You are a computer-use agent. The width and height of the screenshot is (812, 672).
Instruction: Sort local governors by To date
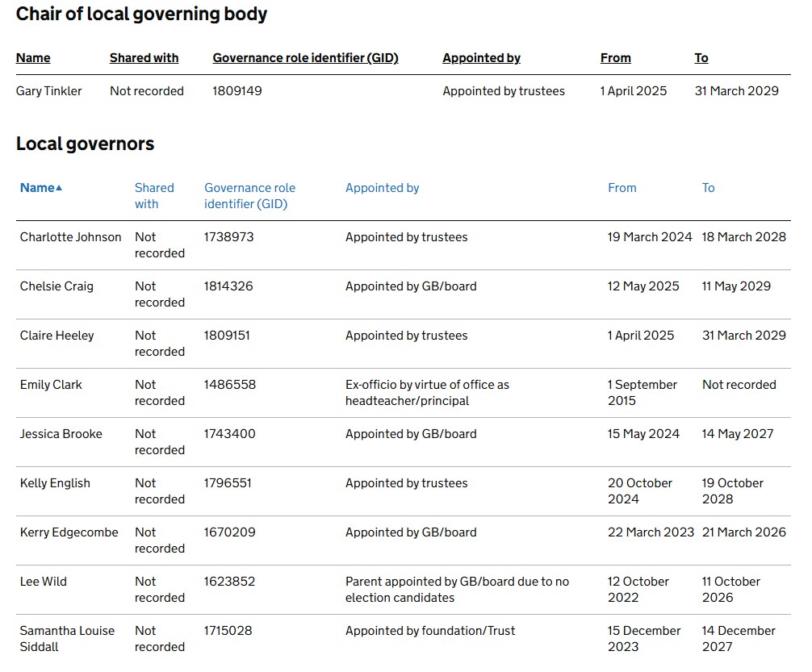pyautogui.click(x=708, y=188)
